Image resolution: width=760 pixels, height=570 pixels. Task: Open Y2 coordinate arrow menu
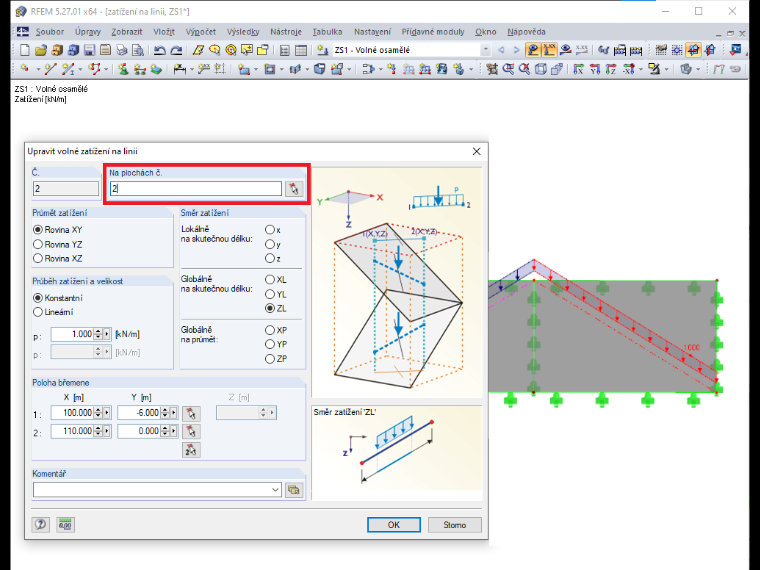click(x=174, y=431)
